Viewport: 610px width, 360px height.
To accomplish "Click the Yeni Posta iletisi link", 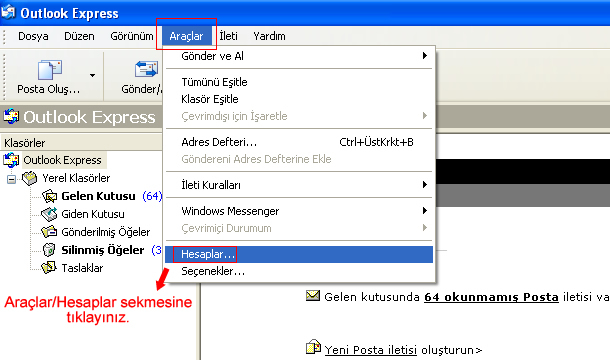I will [x=371, y=350].
